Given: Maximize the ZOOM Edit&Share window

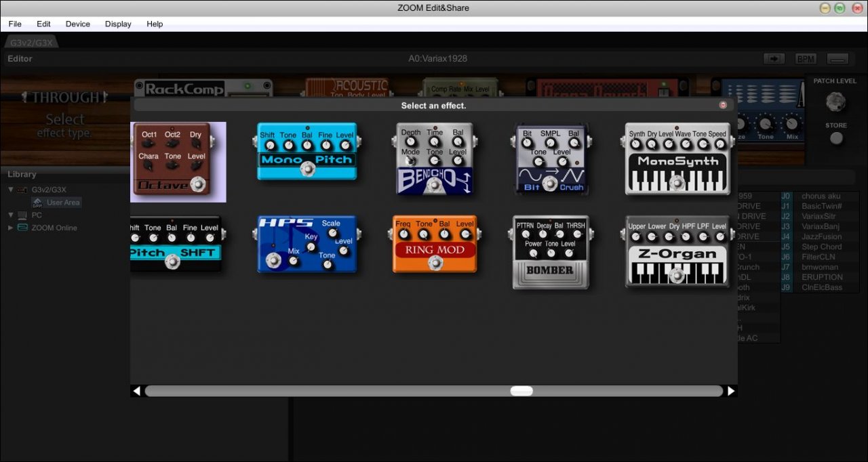Looking at the screenshot, I should (x=840, y=8).
